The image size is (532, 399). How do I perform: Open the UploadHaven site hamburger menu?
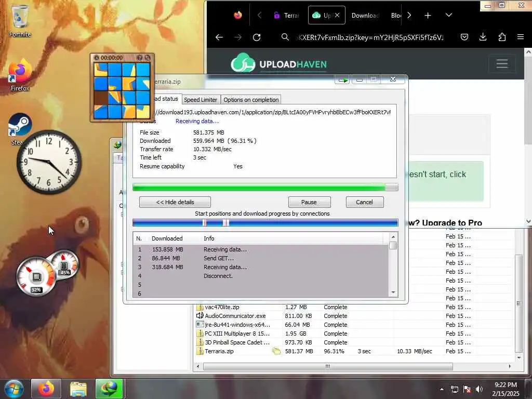(502, 63)
